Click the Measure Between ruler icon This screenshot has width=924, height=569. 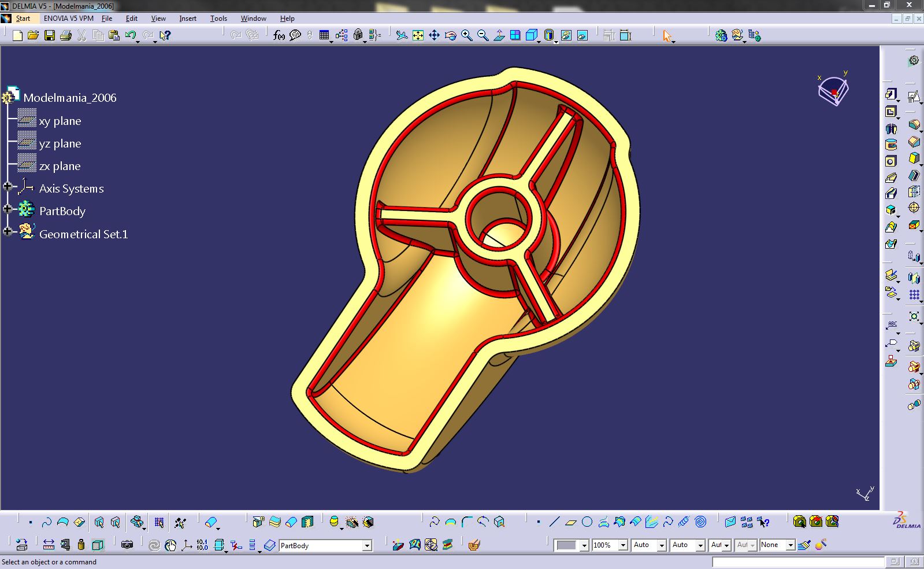49,545
